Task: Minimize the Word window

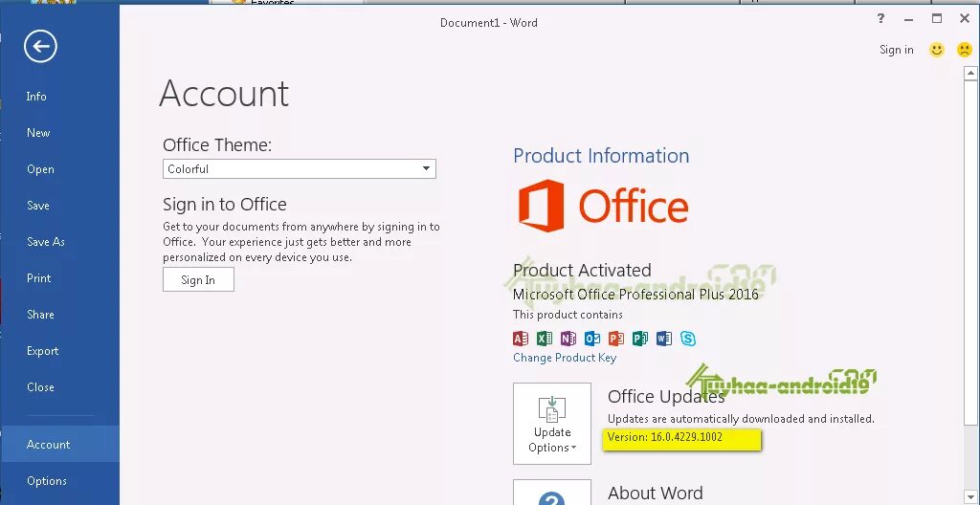Action: (909, 19)
